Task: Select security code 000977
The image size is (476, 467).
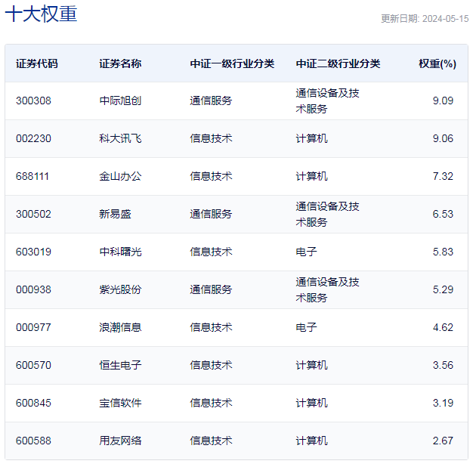Action: click(x=33, y=328)
